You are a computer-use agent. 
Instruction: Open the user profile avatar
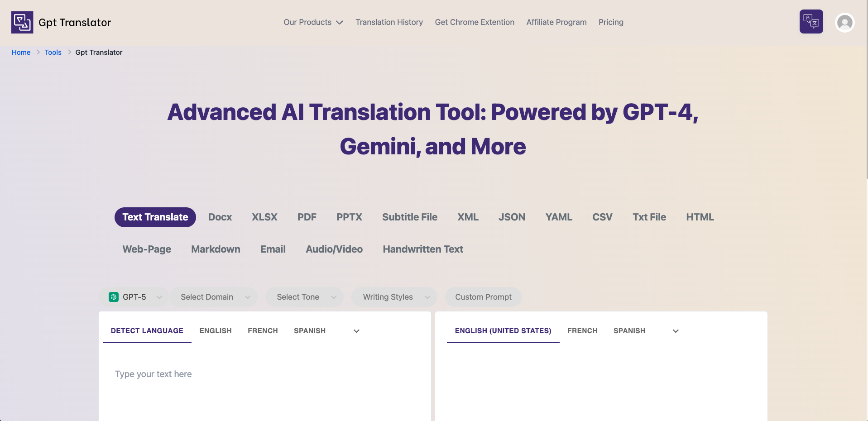[x=844, y=22]
